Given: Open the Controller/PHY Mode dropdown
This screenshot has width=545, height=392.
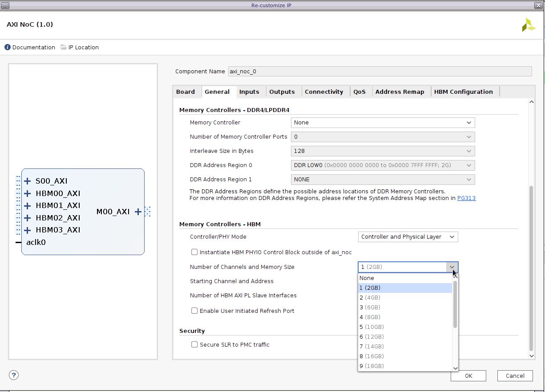Looking at the screenshot, I should 408,237.
